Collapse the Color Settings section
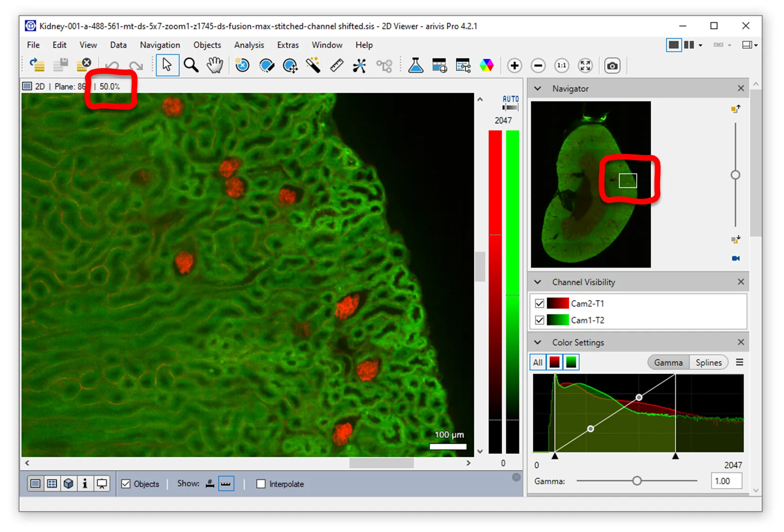The width and height of the screenshot is (784, 532). 538,342
